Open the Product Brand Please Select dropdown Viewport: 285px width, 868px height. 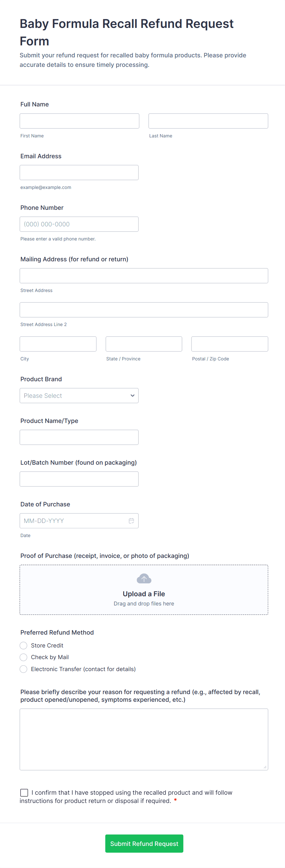coord(79,396)
